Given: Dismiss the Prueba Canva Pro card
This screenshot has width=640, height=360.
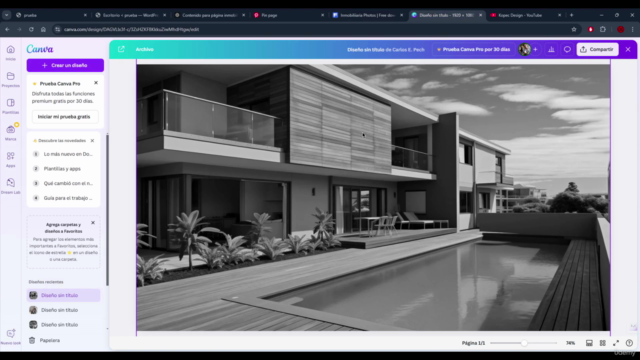Looking at the screenshot, I should pyautogui.click(x=96, y=83).
